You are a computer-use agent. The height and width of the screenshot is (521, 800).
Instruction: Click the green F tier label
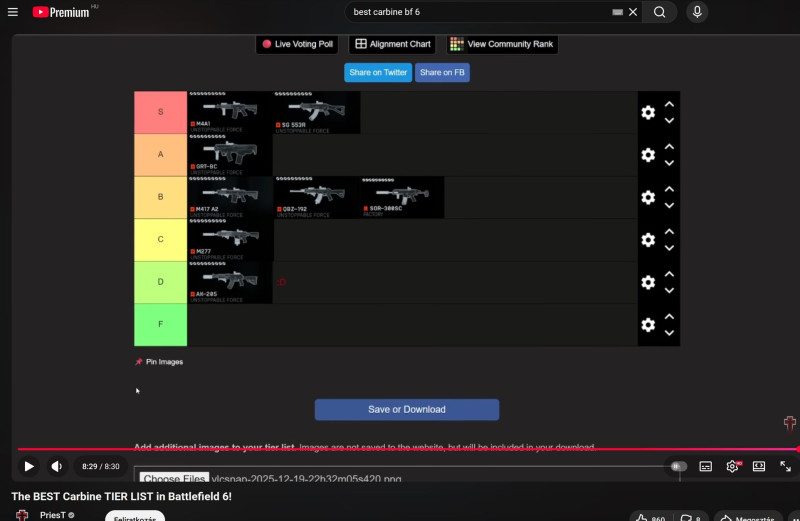[161, 325]
